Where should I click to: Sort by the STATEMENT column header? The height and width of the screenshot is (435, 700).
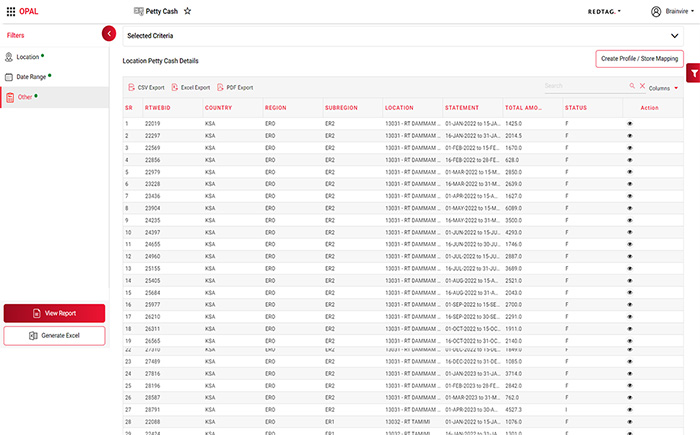coord(462,108)
